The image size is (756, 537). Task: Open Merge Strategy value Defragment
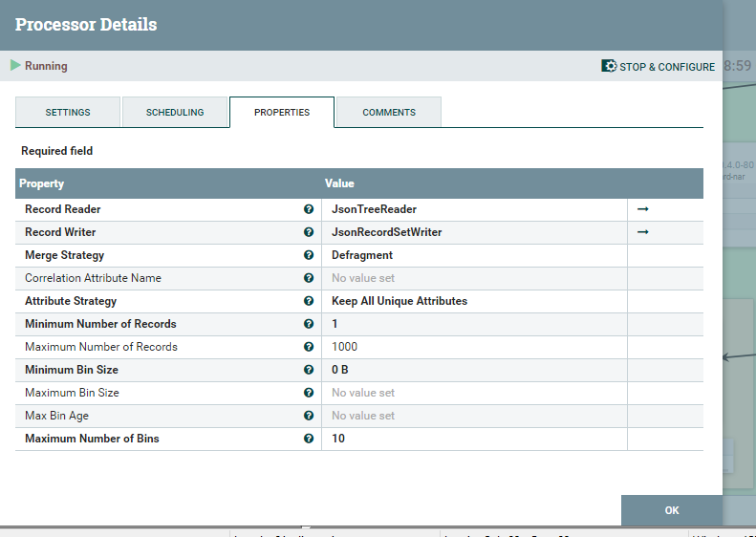[362, 255]
